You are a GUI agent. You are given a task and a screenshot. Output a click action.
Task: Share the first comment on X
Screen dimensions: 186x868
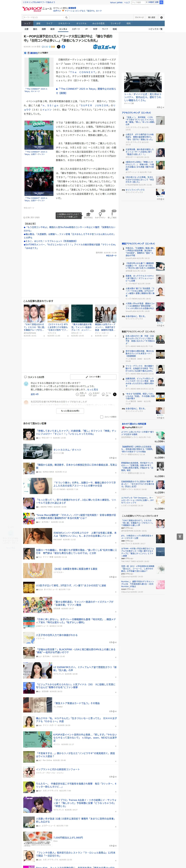click(x=114, y=394)
